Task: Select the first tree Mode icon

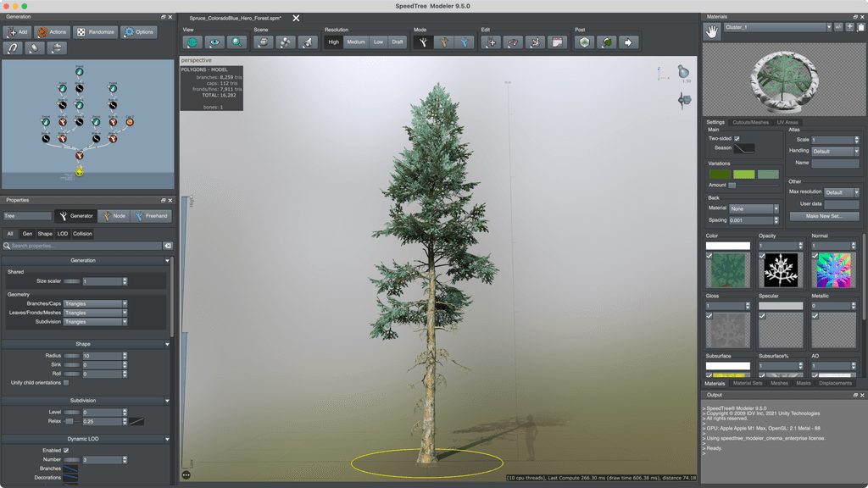Action: (422, 42)
